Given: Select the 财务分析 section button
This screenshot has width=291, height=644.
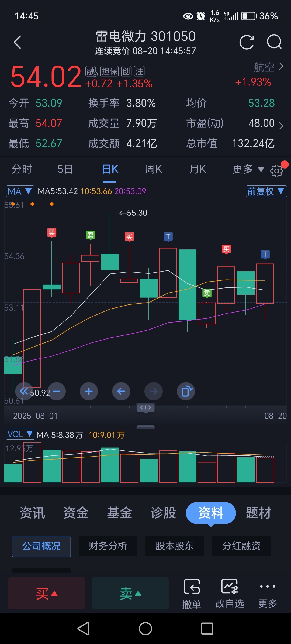Looking at the screenshot, I should [108, 546].
